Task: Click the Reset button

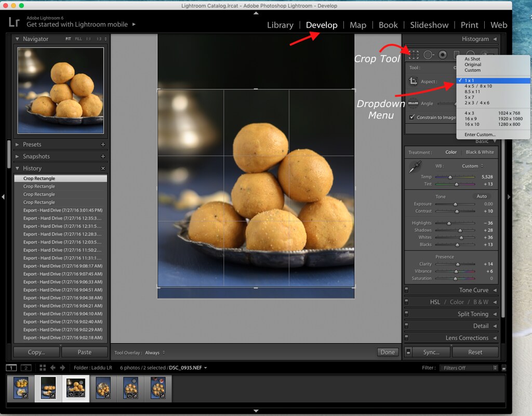Action: pyautogui.click(x=475, y=352)
